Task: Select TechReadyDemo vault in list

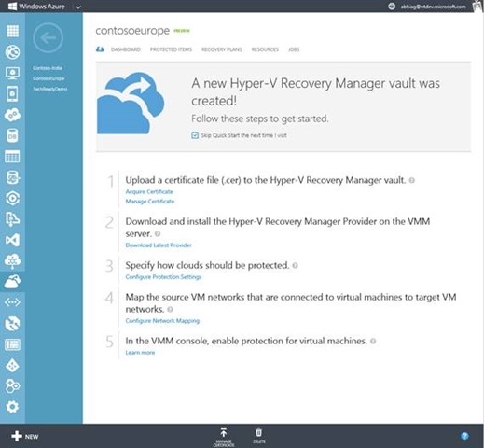Action: [x=49, y=89]
